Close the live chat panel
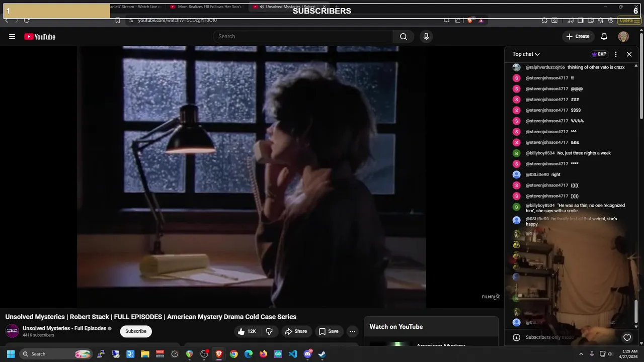The width and height of the screenshot is (644, 362). [x=629, y=54]
